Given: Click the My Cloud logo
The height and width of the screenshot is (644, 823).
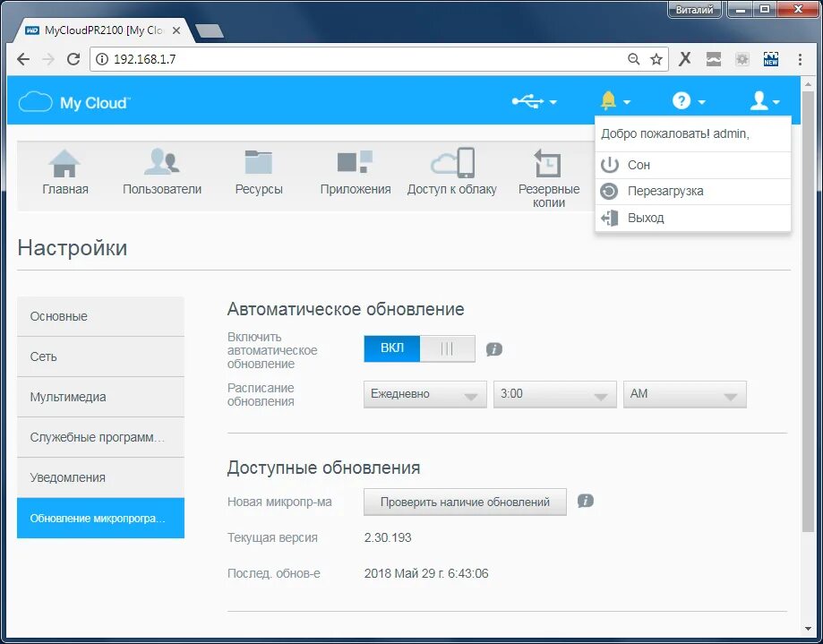Looking at the screenshot, I should pyautogui.click(x=74, y=102).
